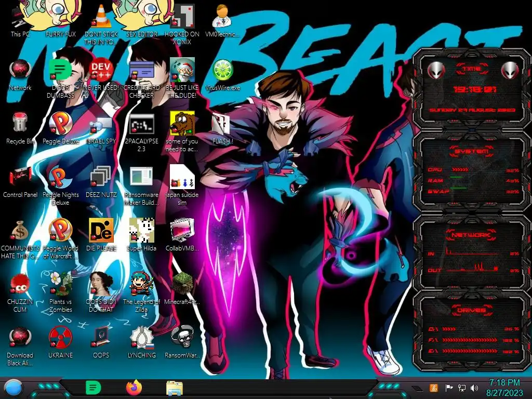The height and width of the screenshot is (399, 532).
Task: Click the SYSTEM gadget panel header
Action: coord(472,151)
